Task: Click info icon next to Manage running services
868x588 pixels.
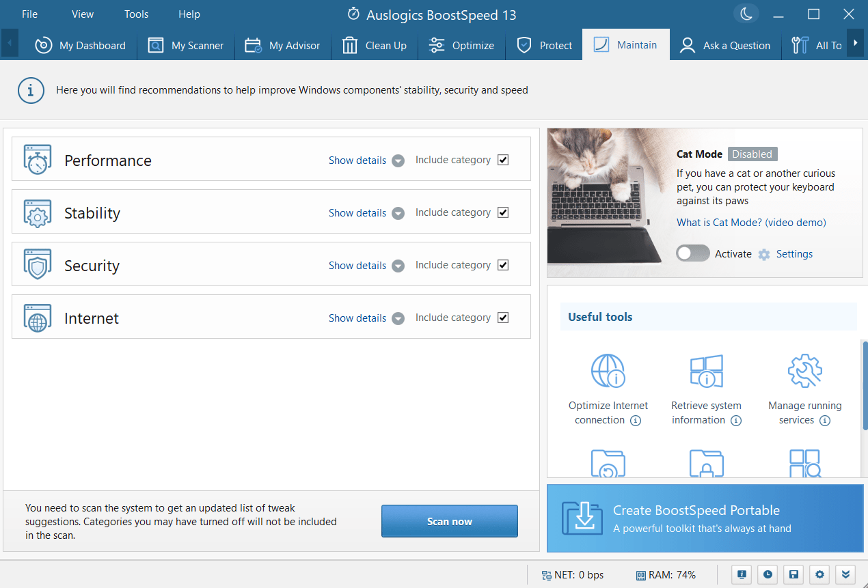Action: [x=825, y=421]
